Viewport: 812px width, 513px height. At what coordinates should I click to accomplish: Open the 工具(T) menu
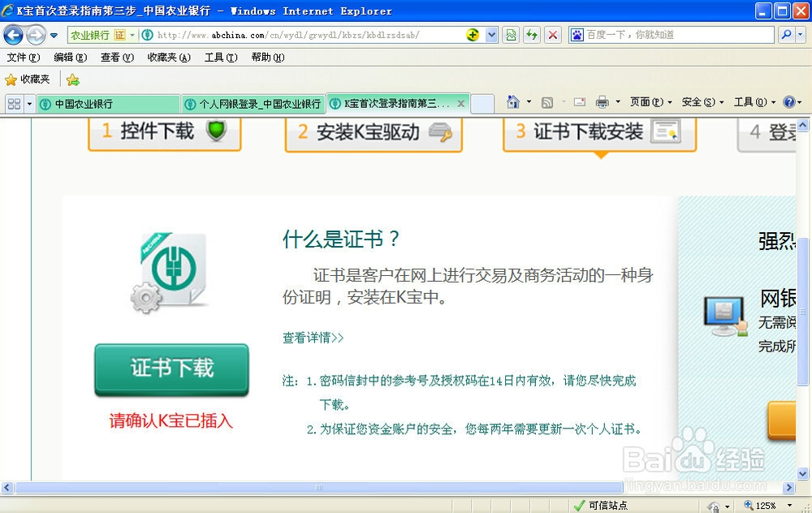(x=221, y=58)
